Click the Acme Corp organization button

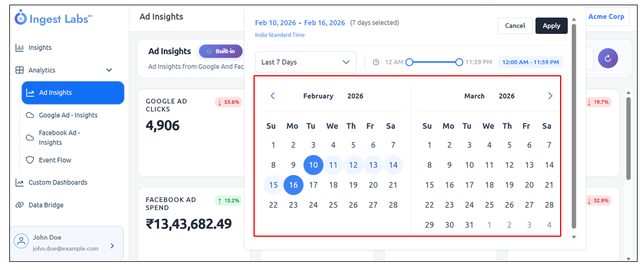606,17
